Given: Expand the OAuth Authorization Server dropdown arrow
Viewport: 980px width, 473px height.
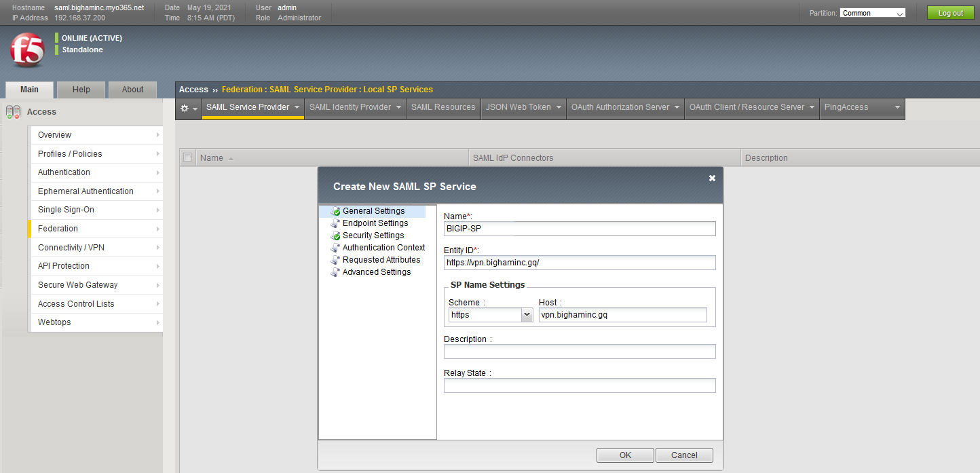Looking at the screenshot, I should [677, 107].
